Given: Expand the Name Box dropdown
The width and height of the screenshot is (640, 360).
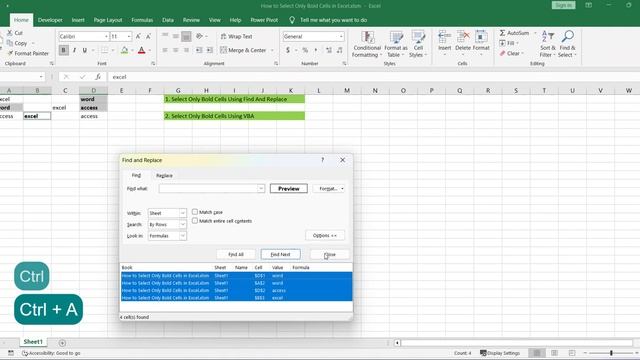Looking at the screenshot, I should [41, 77].
